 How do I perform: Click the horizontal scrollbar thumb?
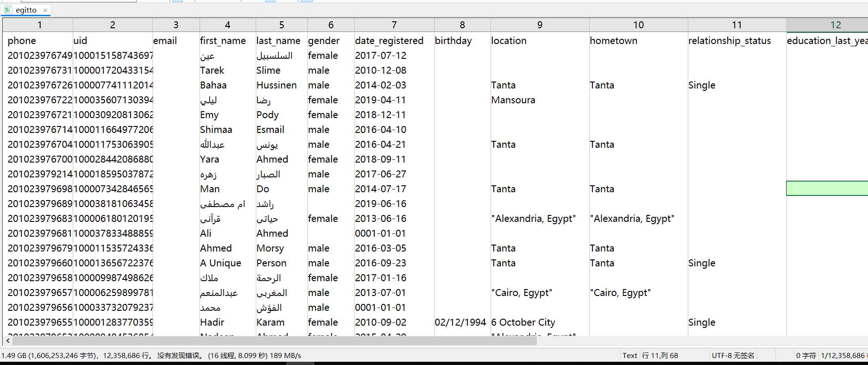coord(275,341)
